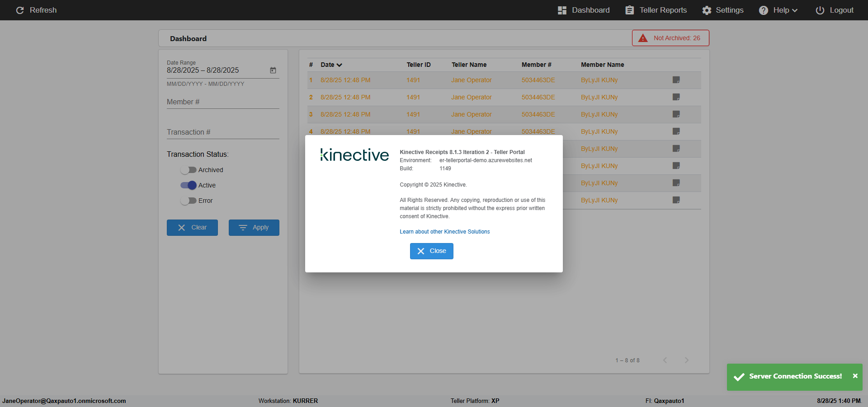Sort by the Date column header arrow
The height and width of the screenshot is (407, 868).
(340, 65)
